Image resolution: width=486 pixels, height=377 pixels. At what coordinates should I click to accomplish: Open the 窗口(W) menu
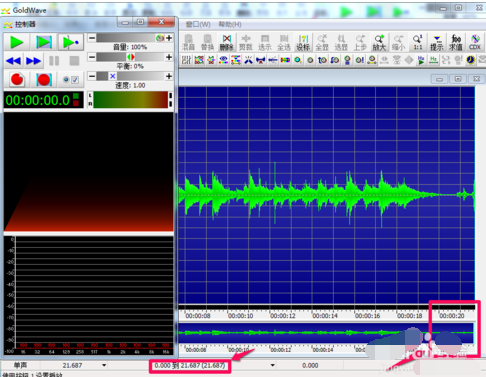click(198, 24)
